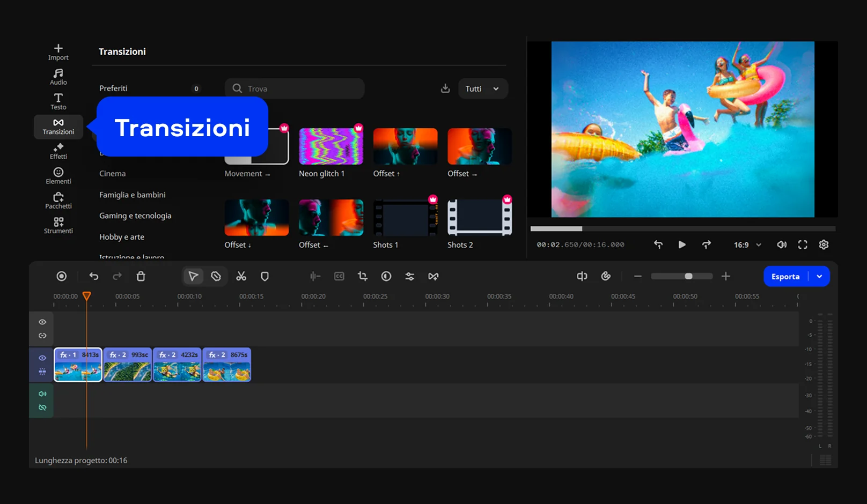Click the record button in timeline toolbar
The image size is (867, 504).
pos(62,276)
